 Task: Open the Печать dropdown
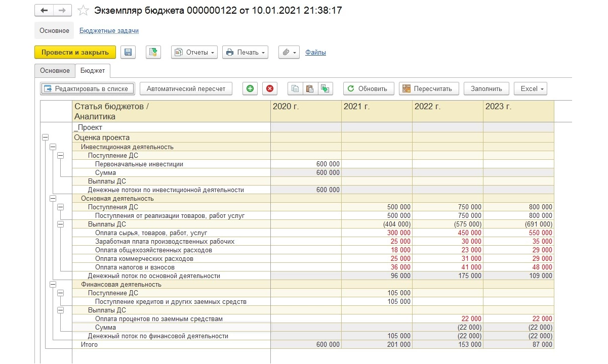pyautogui.click(x=245, y=52)
